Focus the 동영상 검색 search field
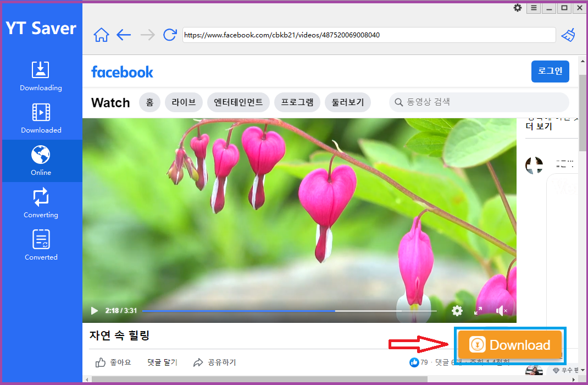This screenshot has width=588, height=385. pos(479,102)
